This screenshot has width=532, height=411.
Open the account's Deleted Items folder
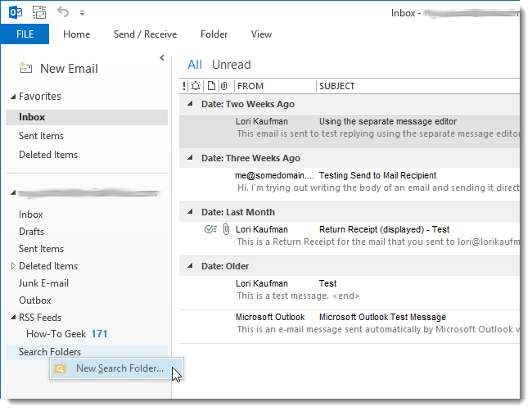(x=48, y=266)
